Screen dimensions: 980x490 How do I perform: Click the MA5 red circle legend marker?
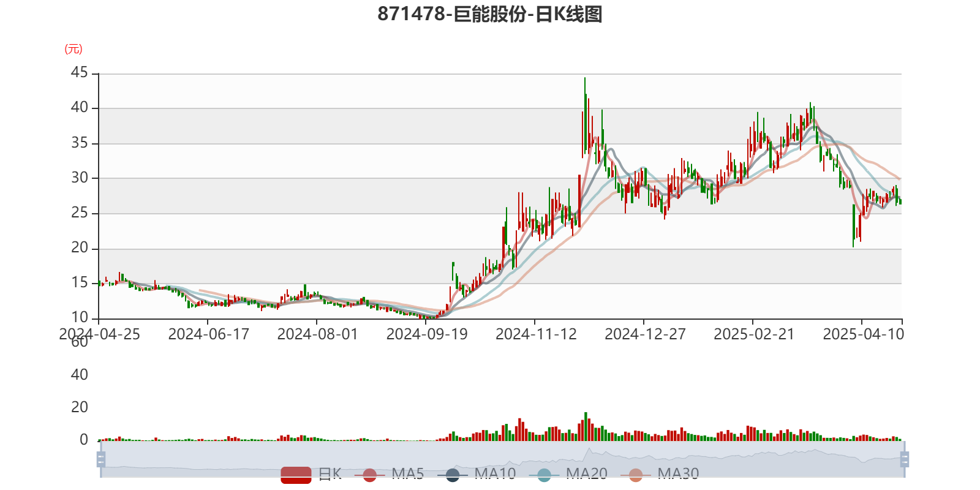369,475
